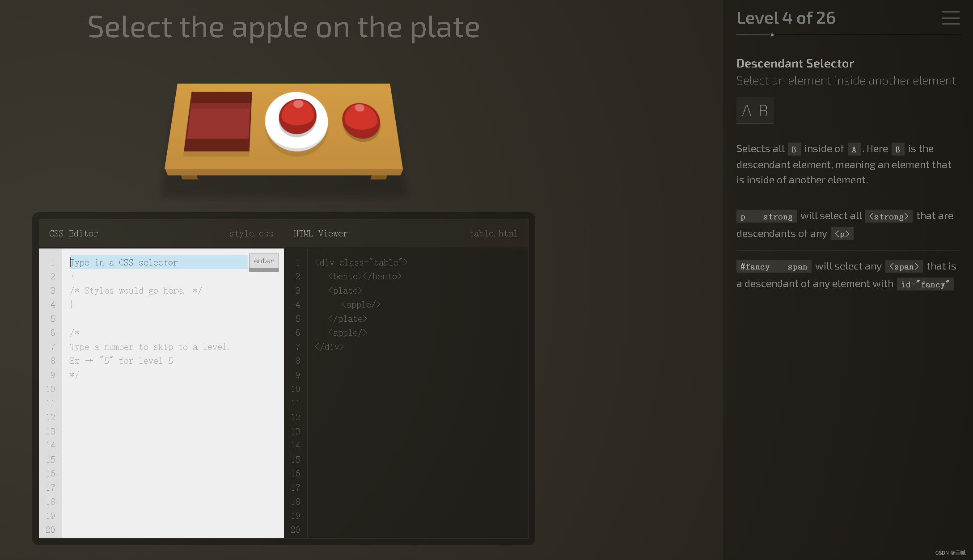Click the enter button in CSS editor
This screenshot has width=973, height=560.
click(x=264, y=261)
